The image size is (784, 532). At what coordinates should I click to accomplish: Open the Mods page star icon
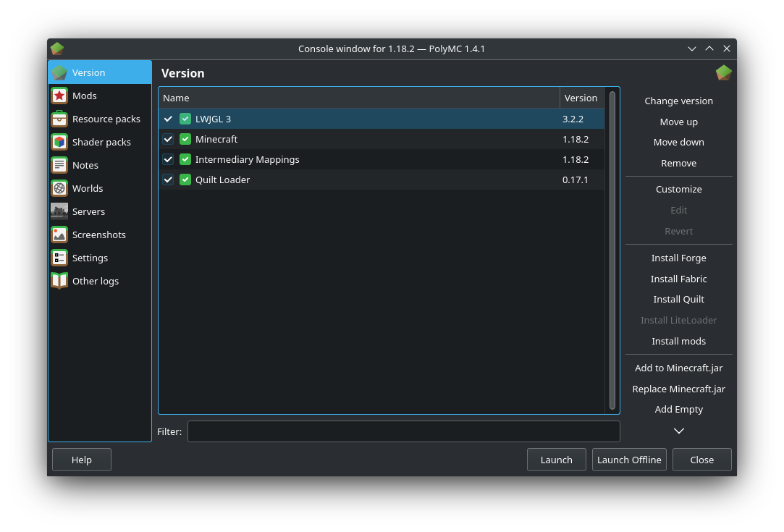tap(59, 96)
